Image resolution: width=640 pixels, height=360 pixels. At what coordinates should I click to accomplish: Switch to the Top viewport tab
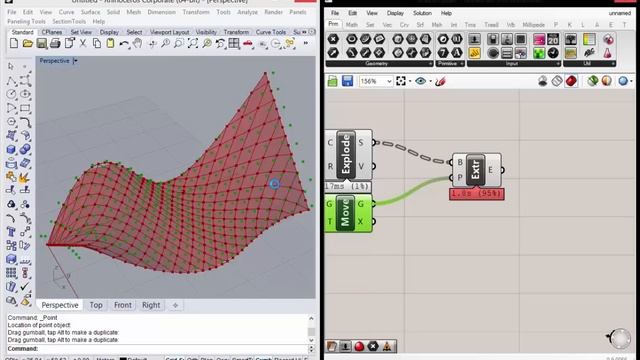point(96,305)
